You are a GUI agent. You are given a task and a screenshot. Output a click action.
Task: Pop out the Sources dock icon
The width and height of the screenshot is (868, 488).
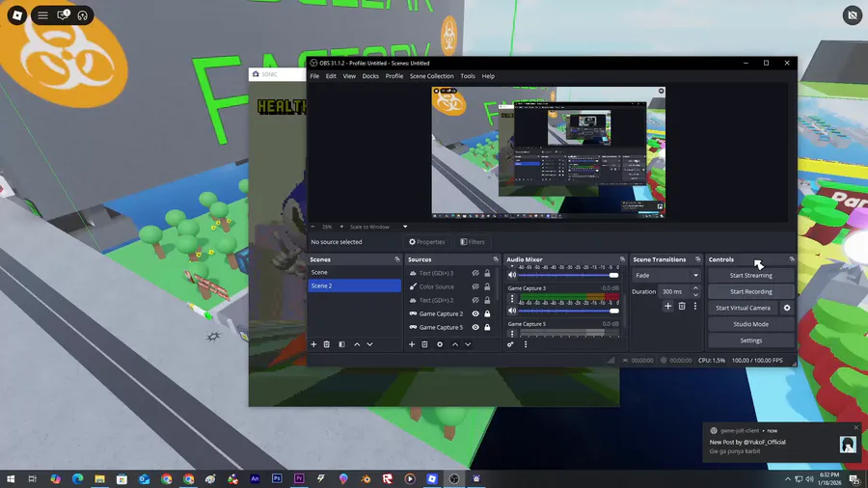[x=496, y=258]
